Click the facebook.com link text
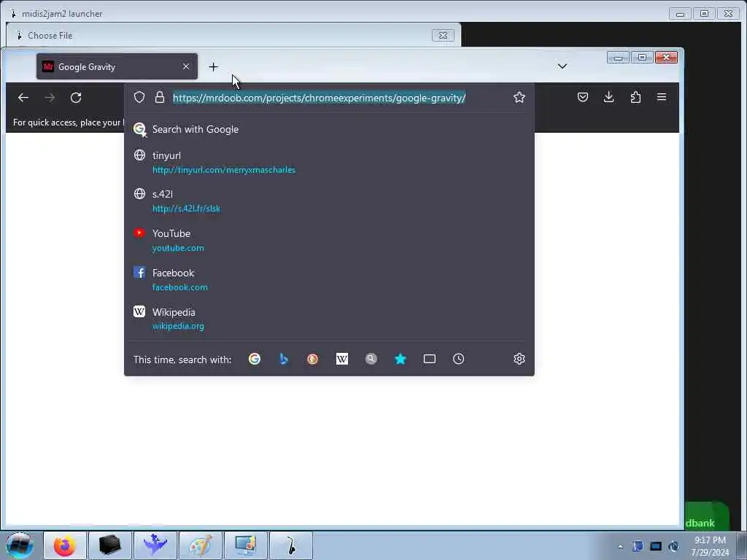The image size is (747, 560). coord(180,287)
